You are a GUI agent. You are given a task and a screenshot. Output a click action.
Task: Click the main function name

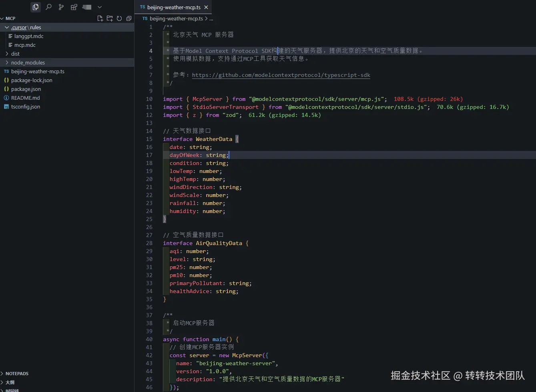[219, 339]
